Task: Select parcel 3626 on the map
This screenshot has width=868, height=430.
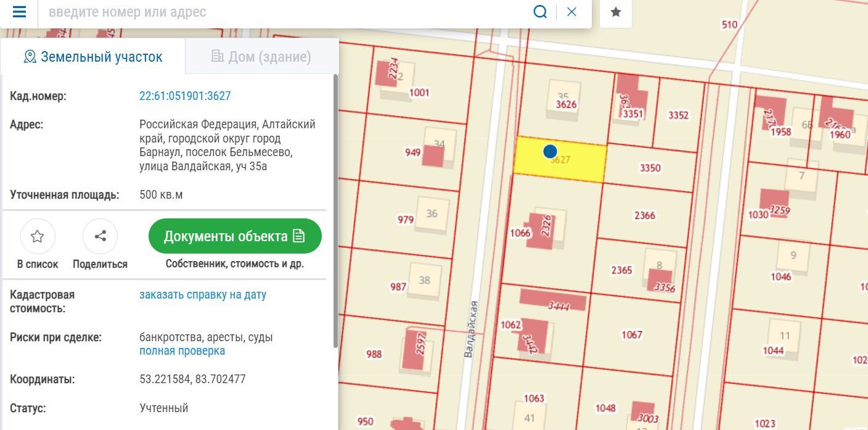Action: [x=566, y=104]
